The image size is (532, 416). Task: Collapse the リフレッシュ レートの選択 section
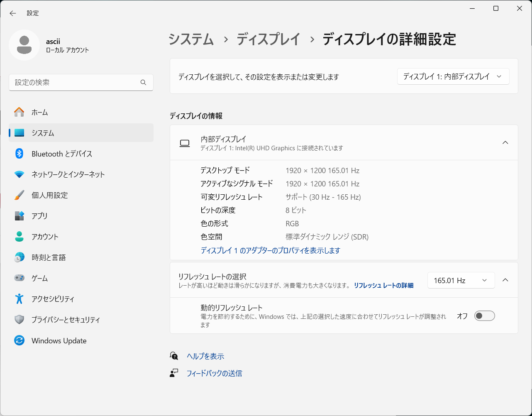(x=505, y=280)
